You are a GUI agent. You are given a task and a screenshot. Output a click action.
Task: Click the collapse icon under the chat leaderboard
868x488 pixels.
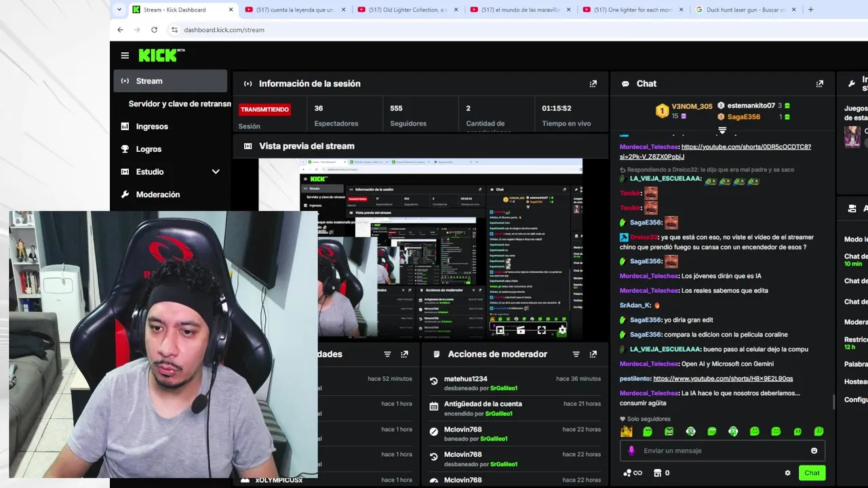click(x=722, y=130)
